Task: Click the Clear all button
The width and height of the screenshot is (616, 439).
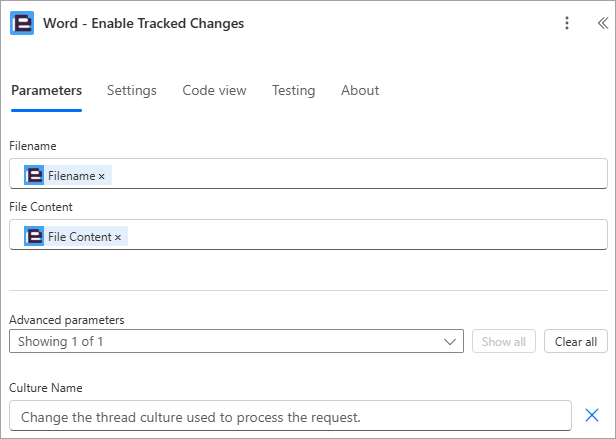Action: [576, 341]
